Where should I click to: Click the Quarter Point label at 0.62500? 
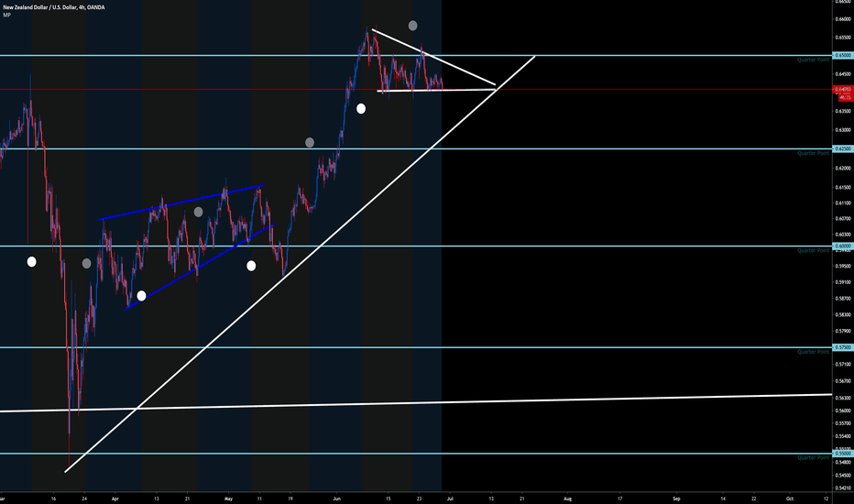[813, 153]
